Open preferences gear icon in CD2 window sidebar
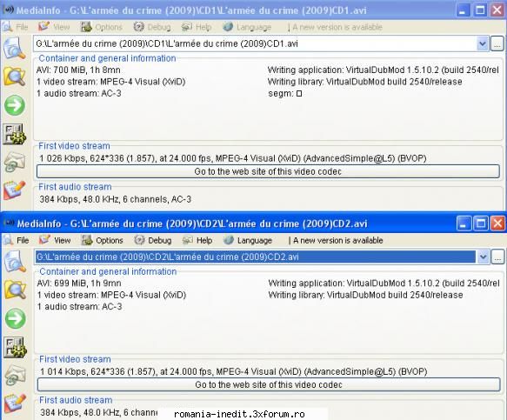 (x=15, y=347)
